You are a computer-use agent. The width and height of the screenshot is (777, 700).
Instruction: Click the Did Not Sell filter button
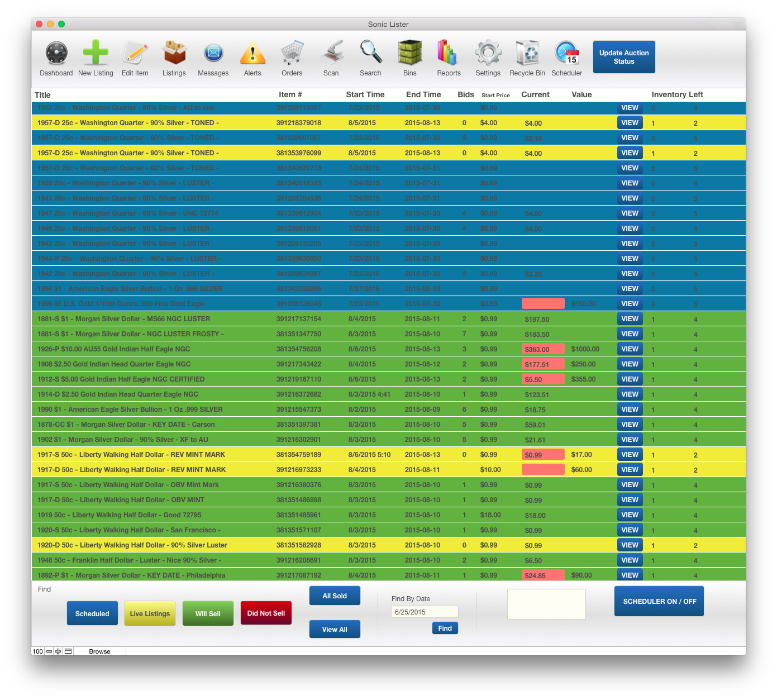266,613
